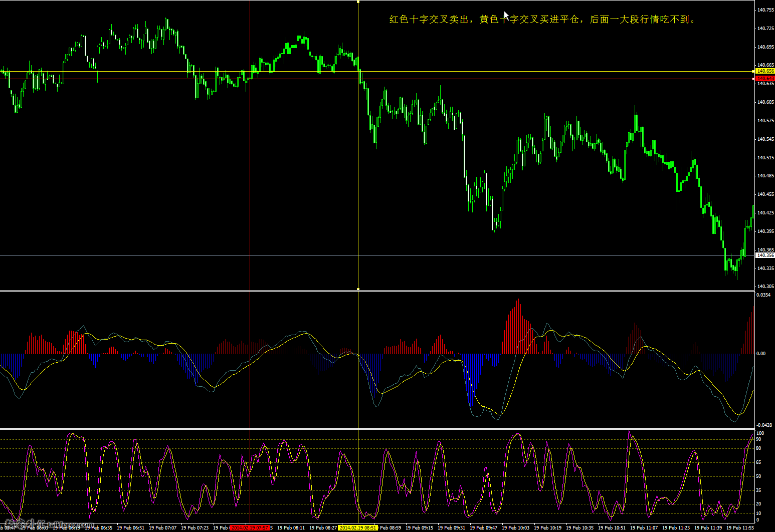Image resolution: width=775 pixels, height=532 pixels.
Task: Click time axis label 19 Feb 10:35
Action: tap(579, 527)
